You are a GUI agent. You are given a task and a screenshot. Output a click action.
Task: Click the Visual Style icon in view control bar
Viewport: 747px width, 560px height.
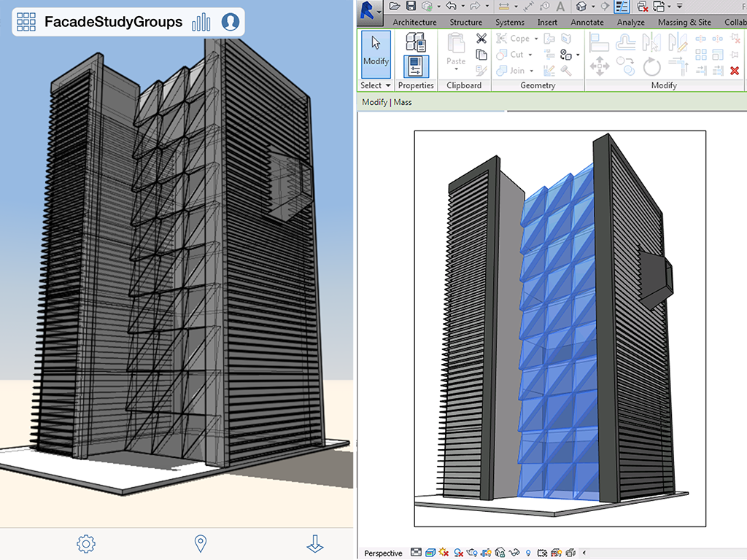point(430,553)
